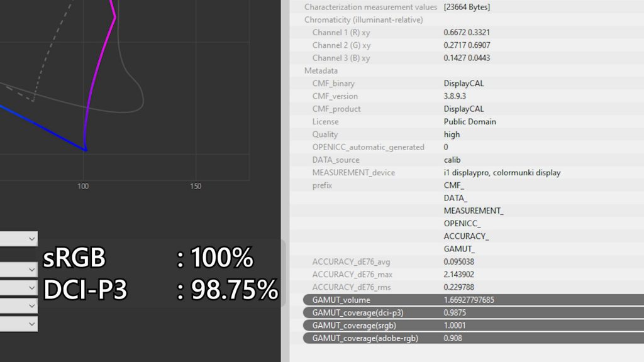Viewport: 644px width, 362px height.
Task: Click the CMF_version value 3.8.9.3
Action: tap(455, 96)
